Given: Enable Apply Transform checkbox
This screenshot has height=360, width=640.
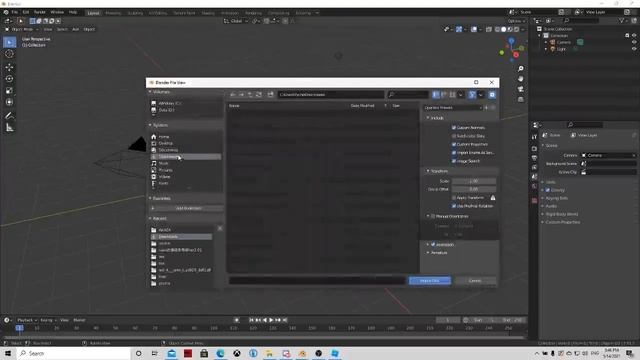Looking at the screenshot, I should tap(453, 198).
